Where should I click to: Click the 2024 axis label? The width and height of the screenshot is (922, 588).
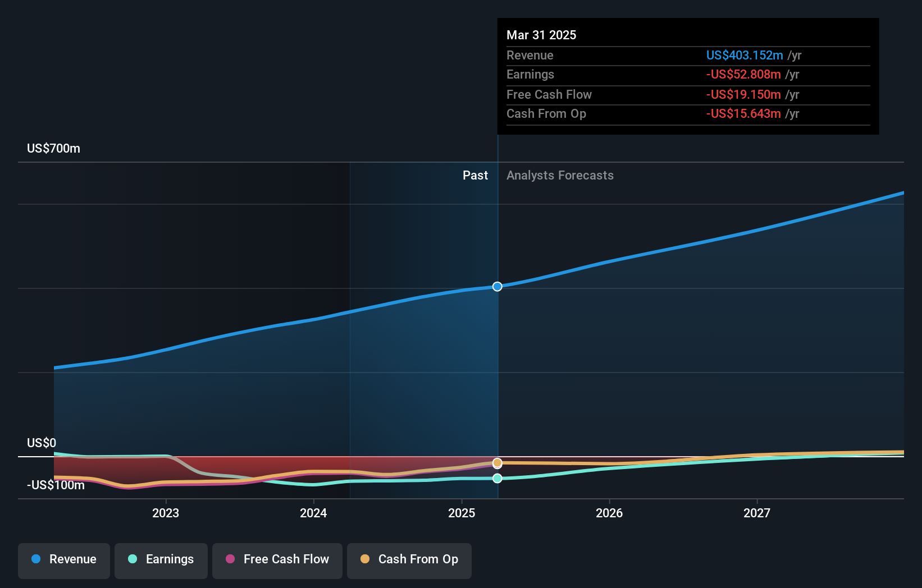click(313, 513)
